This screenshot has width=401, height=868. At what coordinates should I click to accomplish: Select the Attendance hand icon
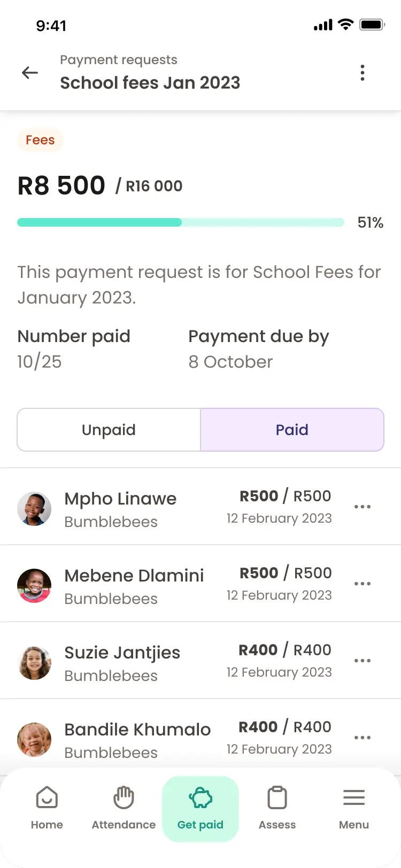click(124, 798)
